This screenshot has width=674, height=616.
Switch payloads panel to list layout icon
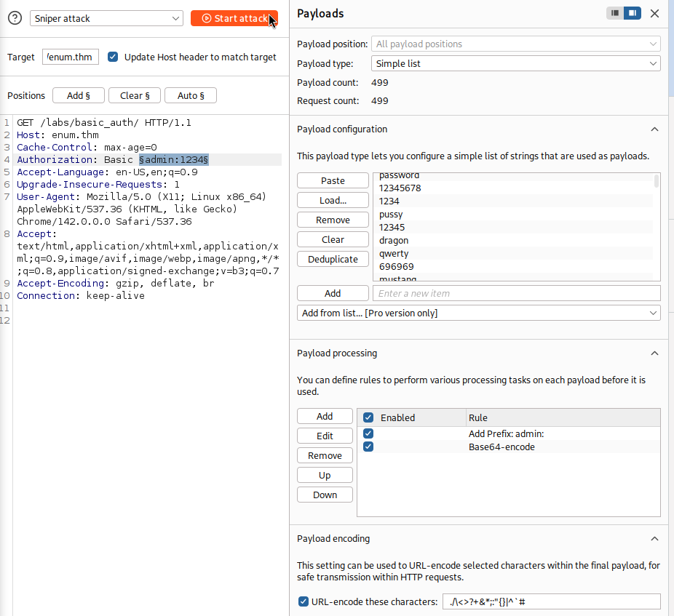pyautogui.click(x=615, y=13)
